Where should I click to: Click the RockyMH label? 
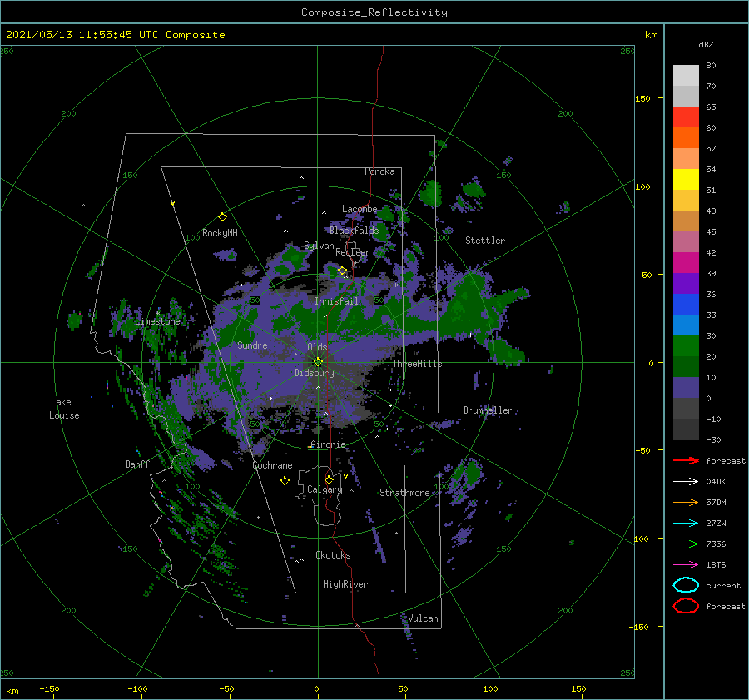click(220, 233)
